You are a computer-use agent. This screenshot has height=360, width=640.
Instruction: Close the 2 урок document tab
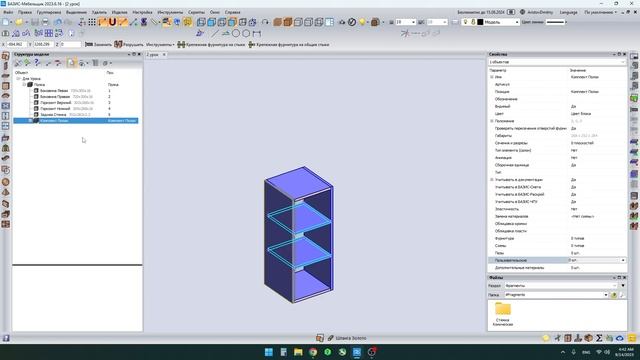[x=164, y=54]
